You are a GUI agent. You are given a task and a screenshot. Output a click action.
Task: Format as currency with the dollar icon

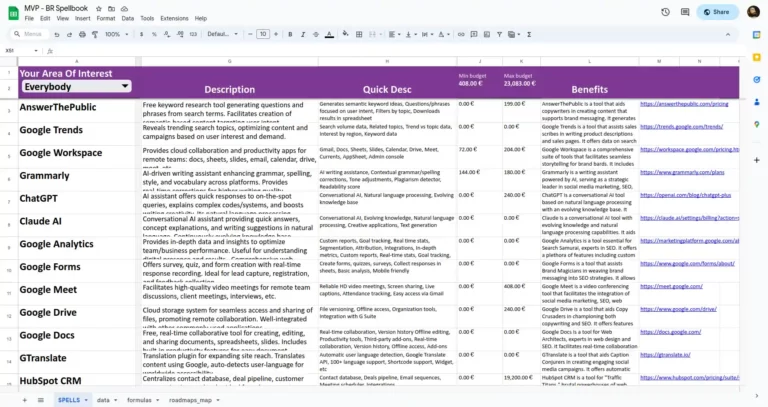click(142, 34)
